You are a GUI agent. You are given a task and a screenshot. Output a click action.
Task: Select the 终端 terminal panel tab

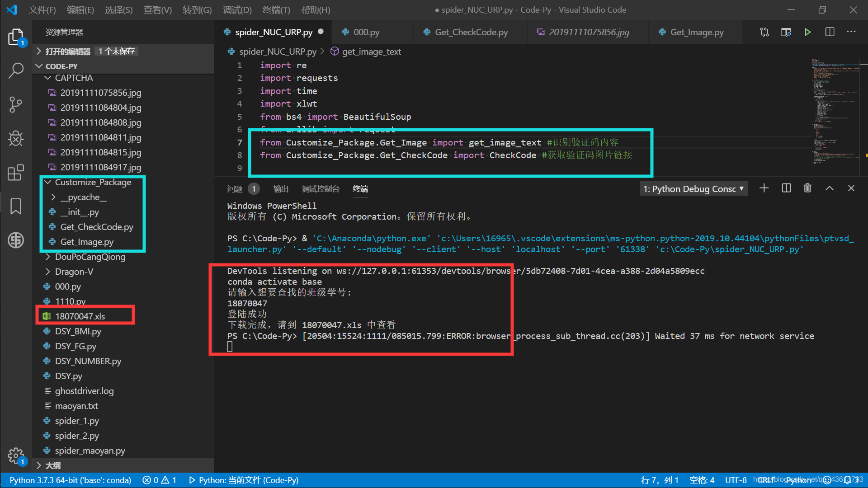pyautogui.click(x=360, y=189)
